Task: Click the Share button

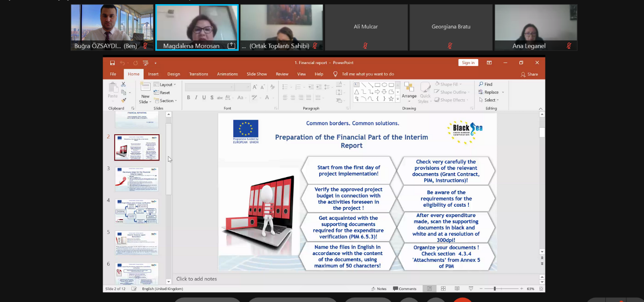Action: coord(529,74)
